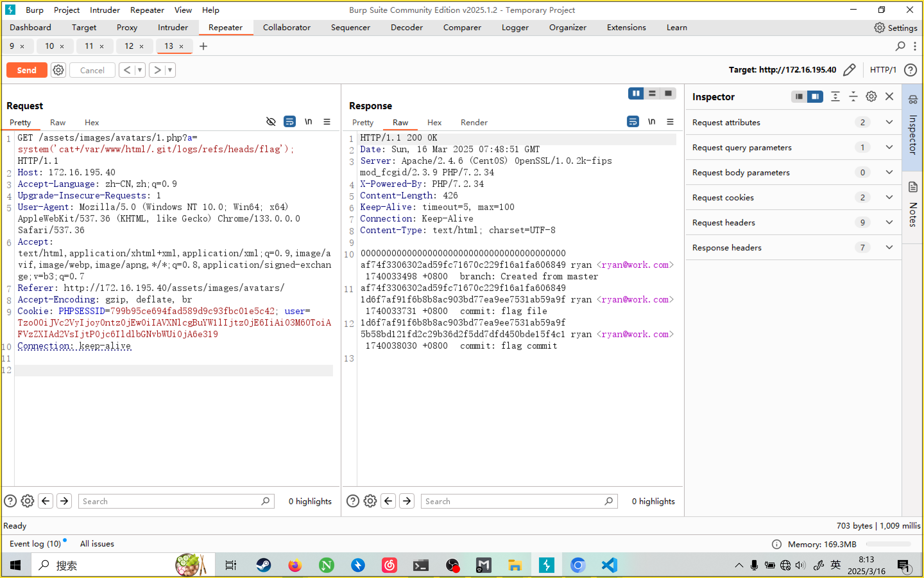The height and width of the screenshot is (578, 924).
Task: Expand Request attributes section
Action: tap(794, 122)
